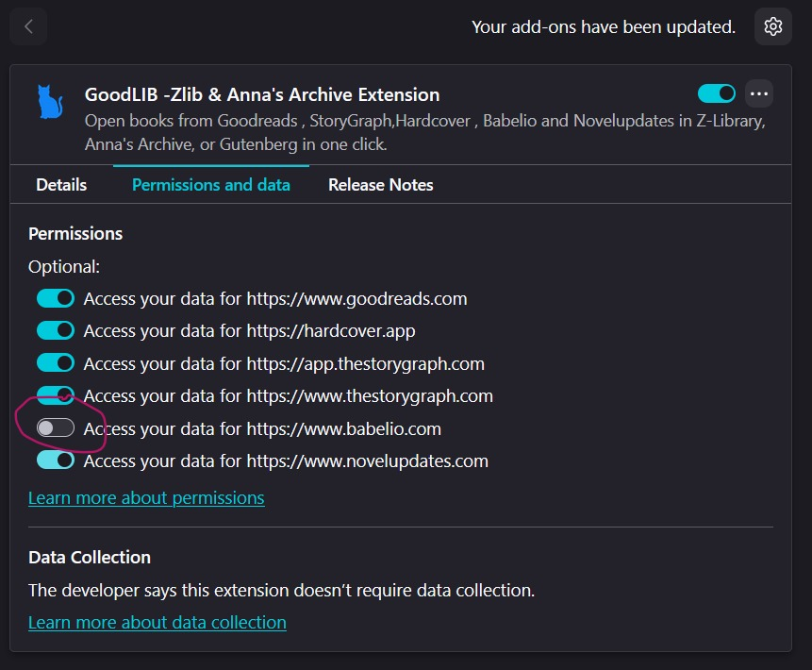Screen dimensions: 812x670
Task: Toggle off app.thestorygraph.com permission
Action: (x=56, y=363)
